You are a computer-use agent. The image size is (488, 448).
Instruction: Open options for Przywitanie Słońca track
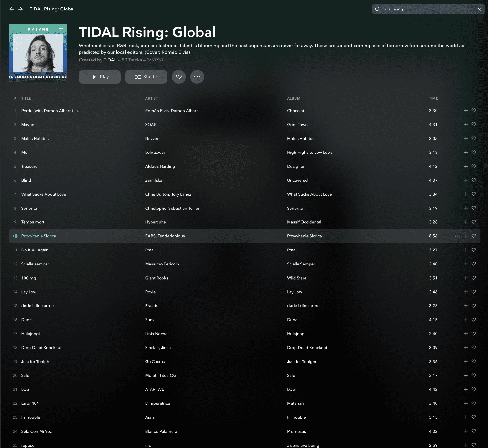click(x=457, y=236)
